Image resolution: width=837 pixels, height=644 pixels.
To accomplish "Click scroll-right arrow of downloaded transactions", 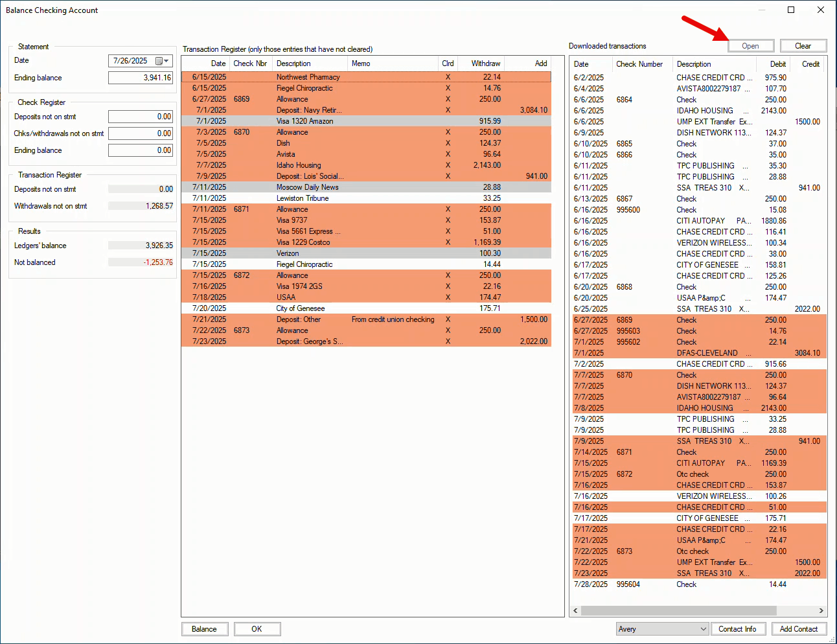I will point(821,611).
